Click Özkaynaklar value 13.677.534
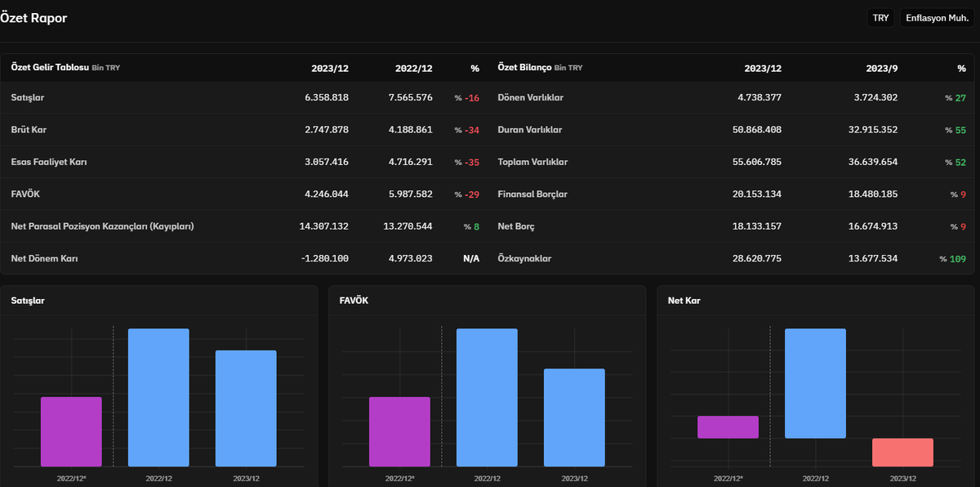This screenshot has height=487, width=980. (872, 258)
